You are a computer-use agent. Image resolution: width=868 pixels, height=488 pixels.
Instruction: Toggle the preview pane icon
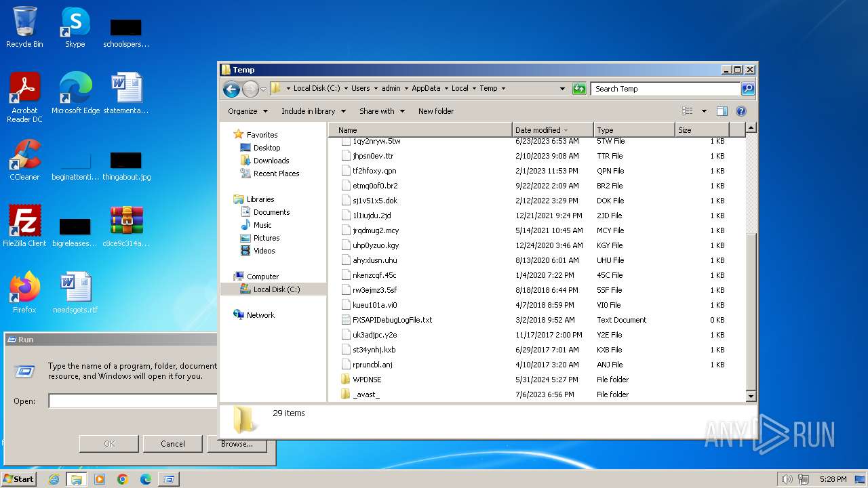(x=722, y=111)
